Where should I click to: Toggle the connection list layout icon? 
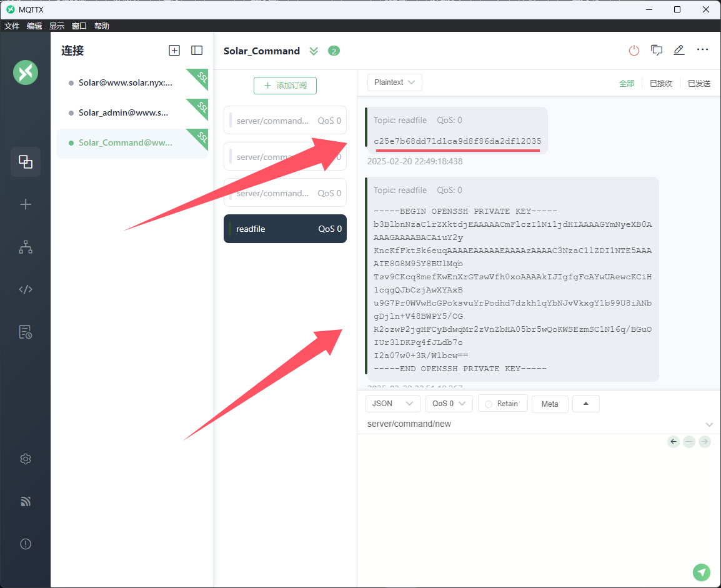tap(197, 51)
